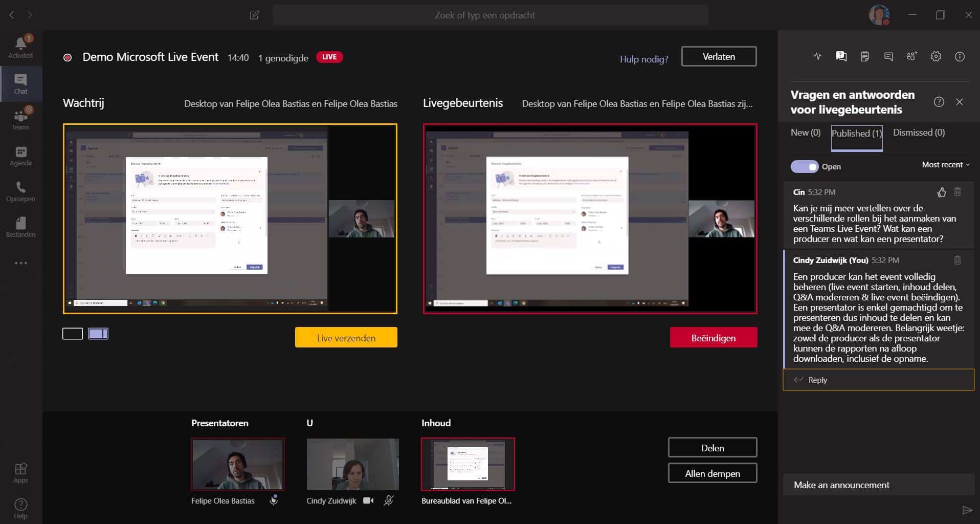Open the device settings gear icon

936,56
